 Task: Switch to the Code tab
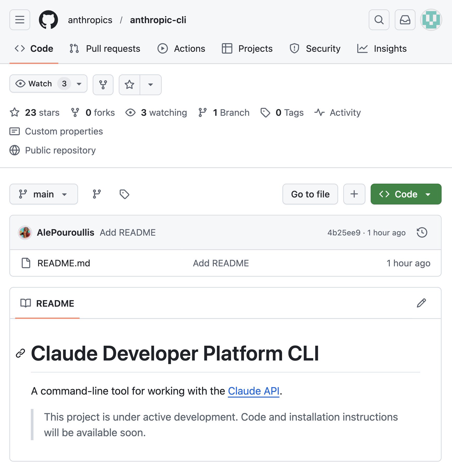pyautogui.click(x=34, y=49)
